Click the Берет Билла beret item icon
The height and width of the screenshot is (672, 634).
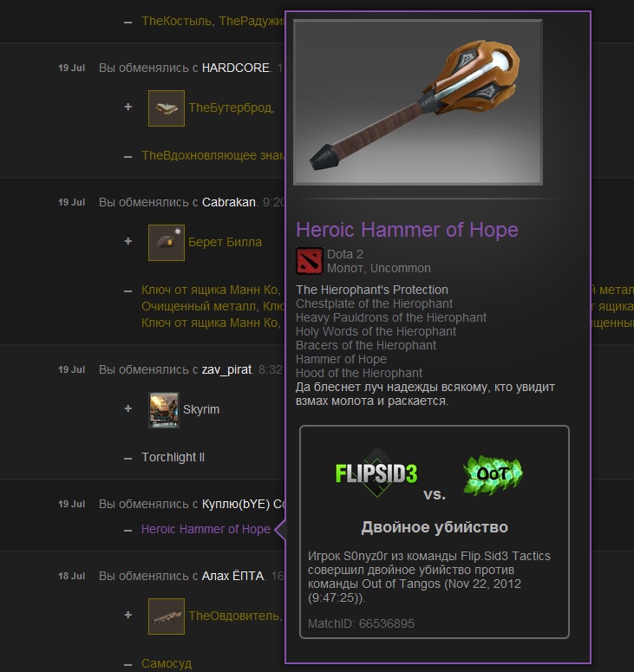click(167, 243)
